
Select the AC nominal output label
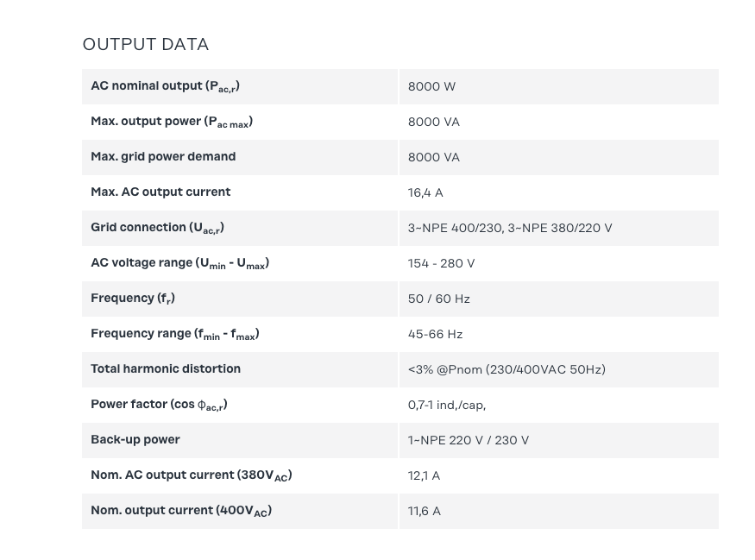[165, 86]
